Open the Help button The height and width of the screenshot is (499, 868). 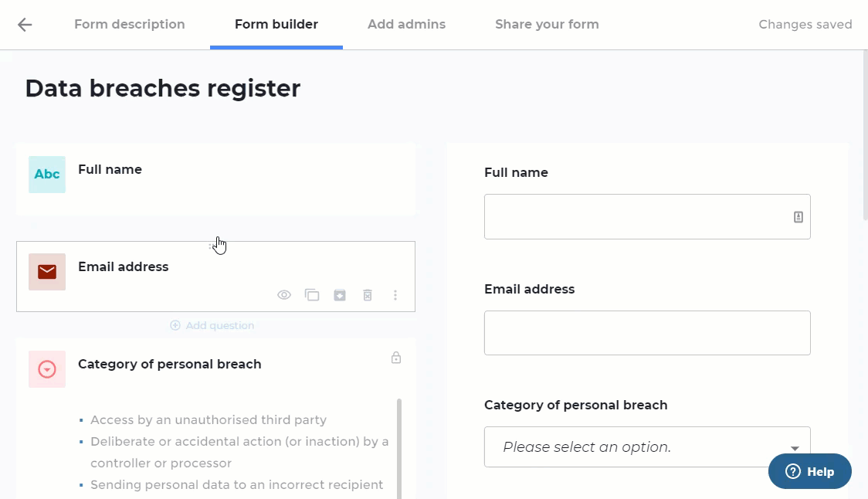coord(810,471)
